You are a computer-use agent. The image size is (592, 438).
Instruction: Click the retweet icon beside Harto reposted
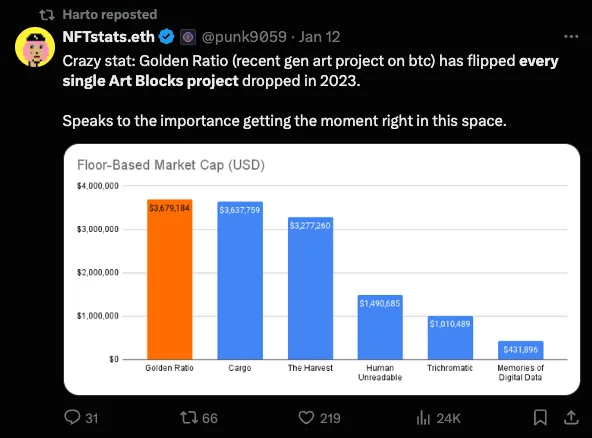pyautogui.click(x=47, y=15)
